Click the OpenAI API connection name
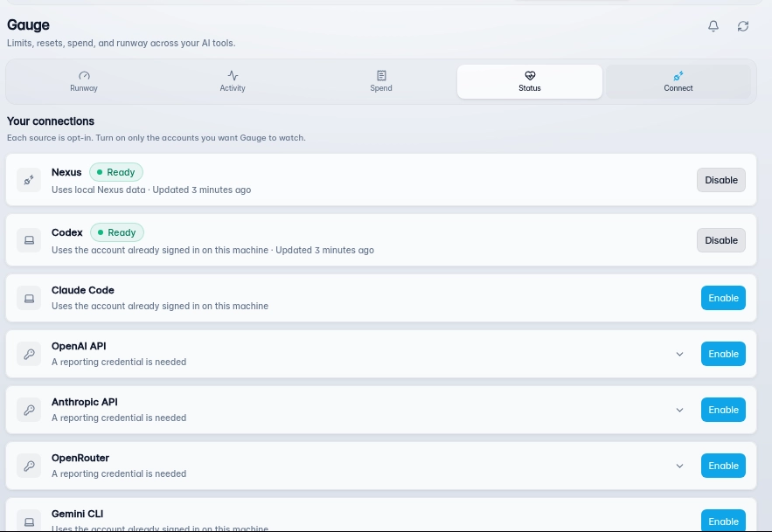This screenshot has width=772, height=532. [x=79, y=346]
